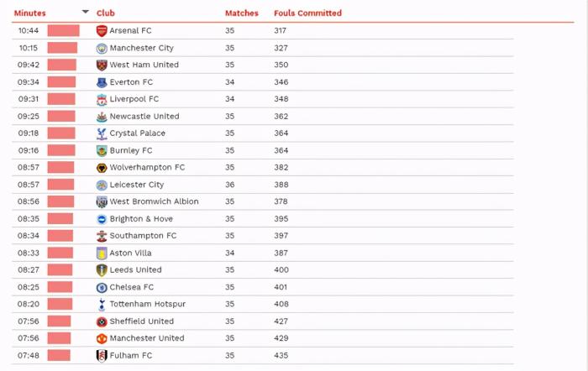Click the Manchester City club crest
This screenshot has height=371, width=588.
click(x=102, y=48)
